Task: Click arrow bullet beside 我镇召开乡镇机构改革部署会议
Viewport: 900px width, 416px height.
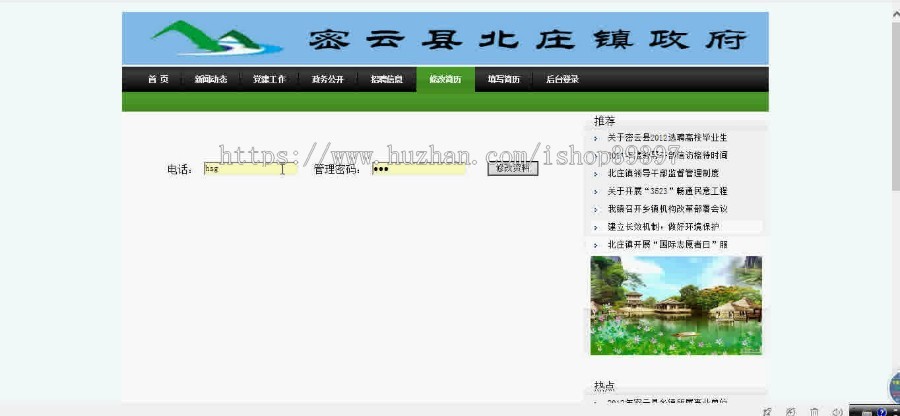Action: pyautogui.click(x=596, y=209)
